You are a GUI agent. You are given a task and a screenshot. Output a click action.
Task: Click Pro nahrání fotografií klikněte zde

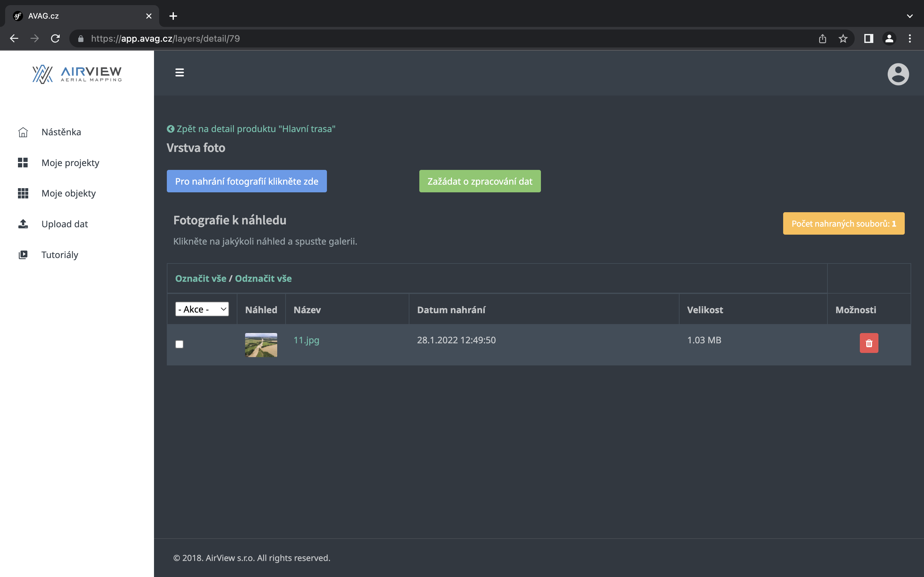pyautogui.click(x=247, y=181)
